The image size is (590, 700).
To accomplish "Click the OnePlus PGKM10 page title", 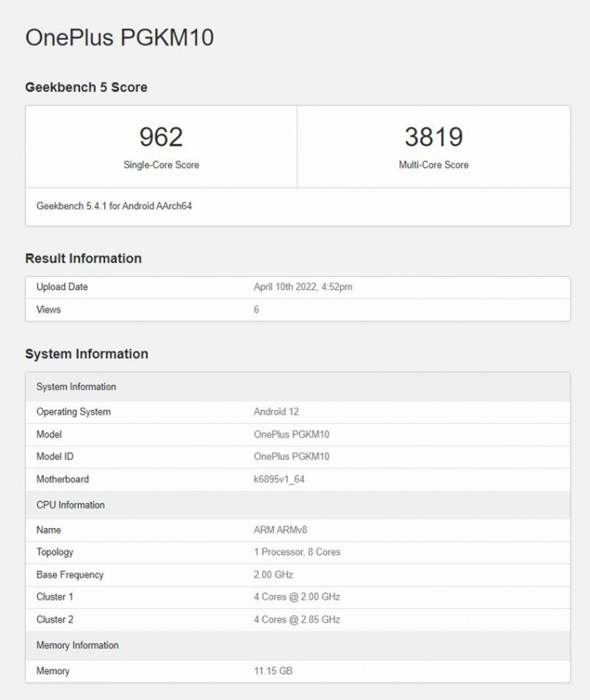I will pyautogui.click(x=119, y=37).
